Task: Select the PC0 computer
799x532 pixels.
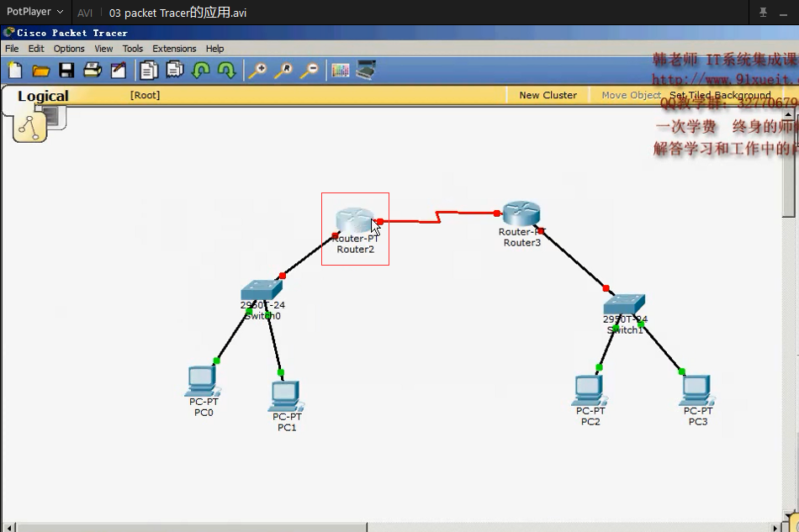Action: pos(203,382)
